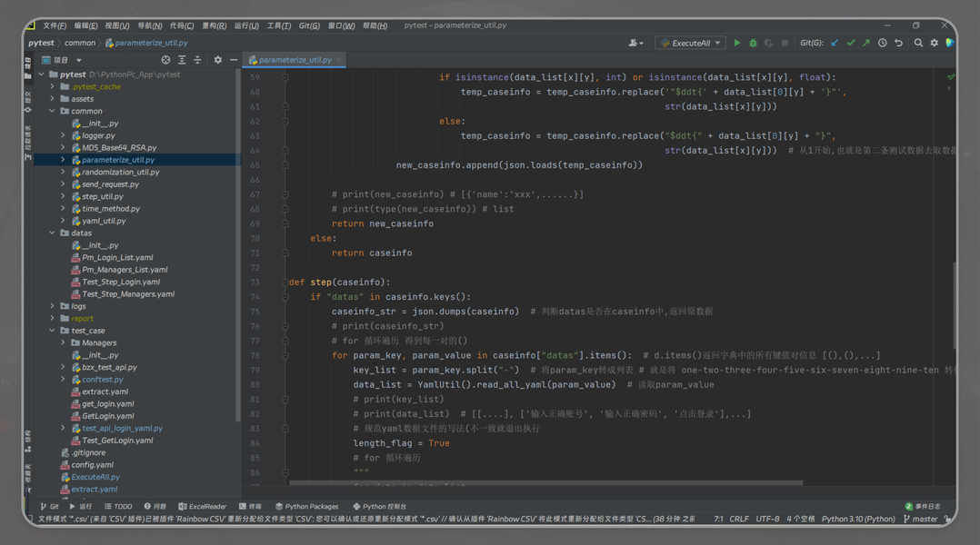Expand all in the project tree
The height and width of the screenshot is (545, 980).
click(182, 60)
